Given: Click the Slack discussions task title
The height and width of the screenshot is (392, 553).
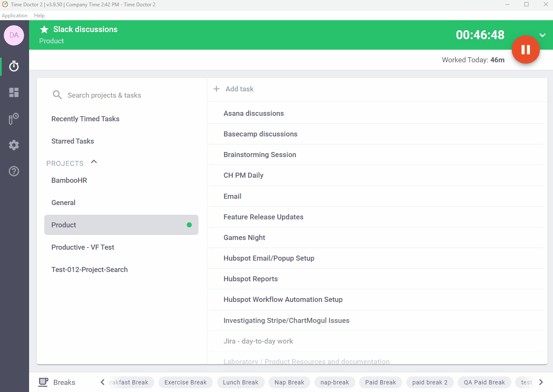Looking at the screenshot, I should click(x=85, y=29).
